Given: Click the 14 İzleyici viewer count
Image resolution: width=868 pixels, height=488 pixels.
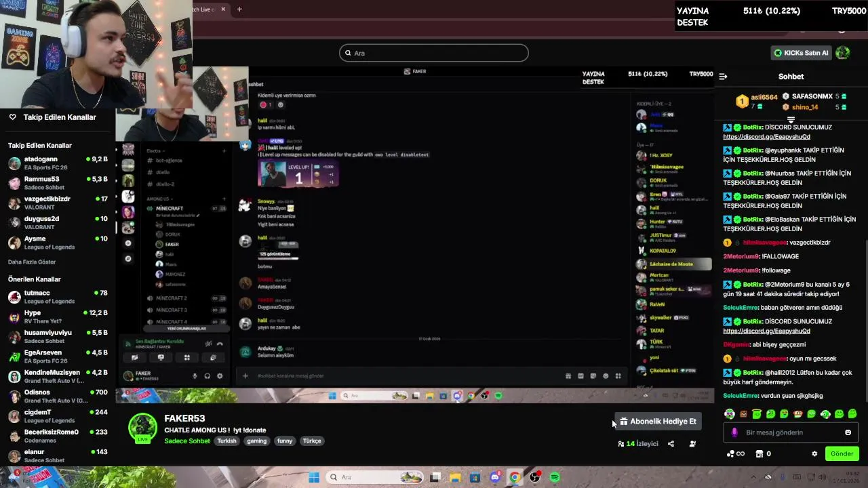Looking at the screenshot, I should pyautogui.click(x=637, y=444).
